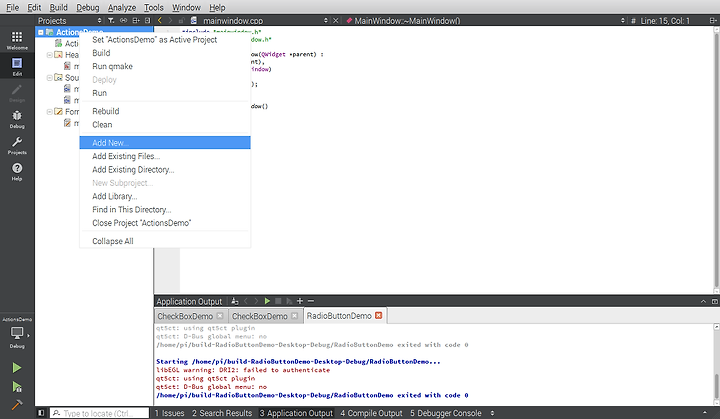This screenshot has width=720, height=419.
Task: Open the Tools menu
Action: tap(153, 7)
